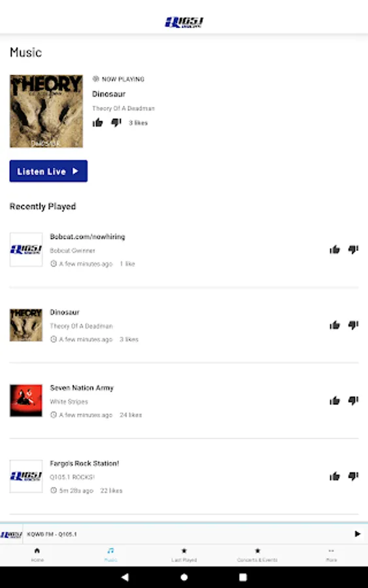Like Seven Nation Army by White Stripes

coord(335,400)
